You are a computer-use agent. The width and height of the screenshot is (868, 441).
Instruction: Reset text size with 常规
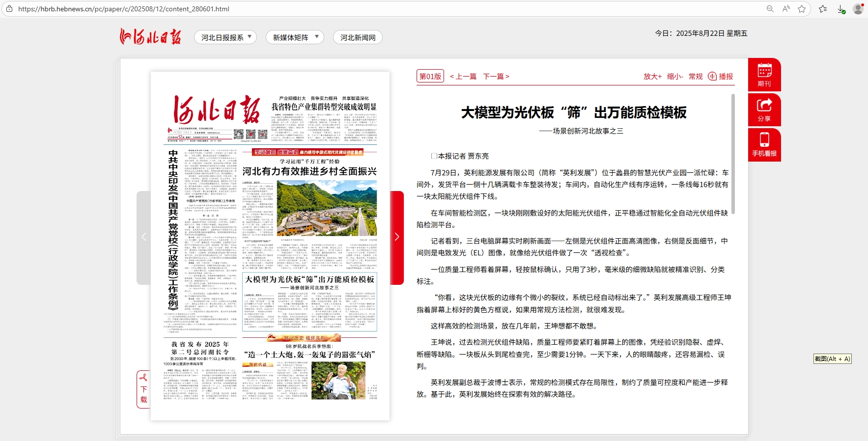pyautogui.click(x=696, y=76)
